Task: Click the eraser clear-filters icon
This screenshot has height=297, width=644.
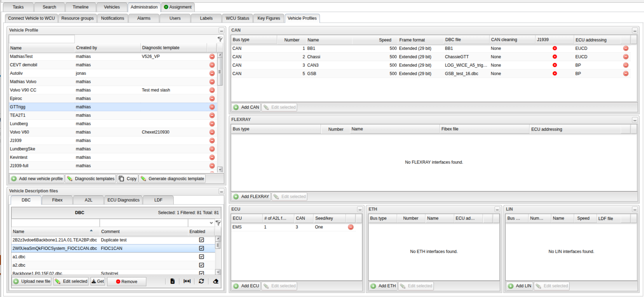Action: 216,281
